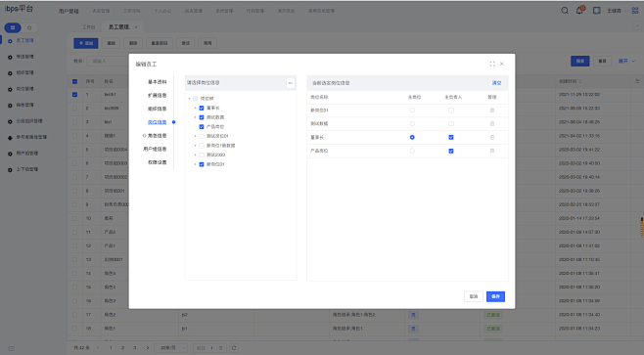Uncheck 测试数据 in the position tree

click(x=202, y=117)
